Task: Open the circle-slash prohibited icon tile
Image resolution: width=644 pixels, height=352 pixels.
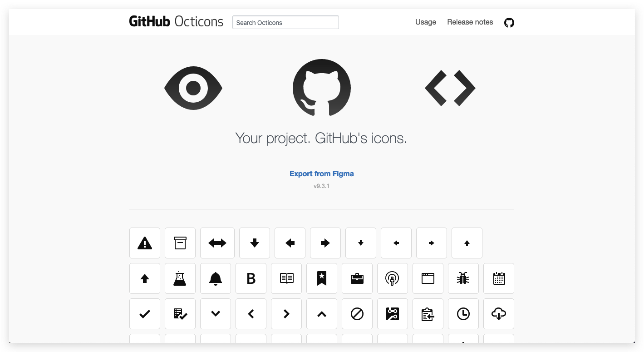Action: 357,314
